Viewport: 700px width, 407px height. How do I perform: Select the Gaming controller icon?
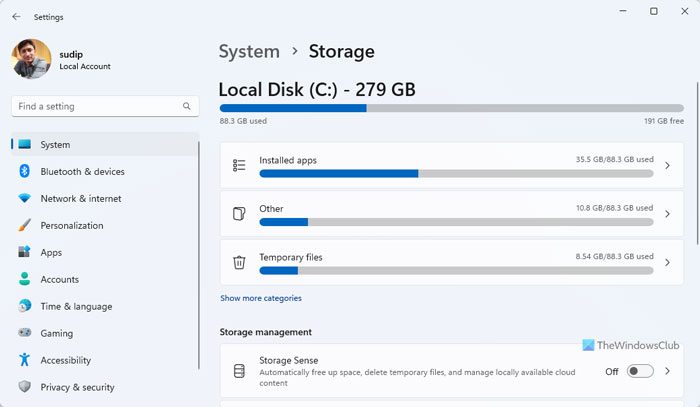pos(25,332)
